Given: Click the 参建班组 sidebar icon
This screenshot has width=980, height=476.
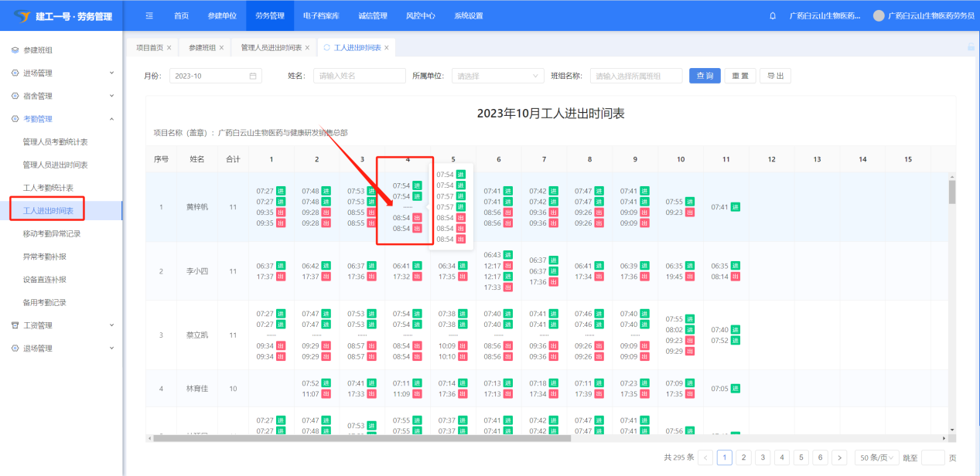Looking at the screenshot, I should 15,50.
